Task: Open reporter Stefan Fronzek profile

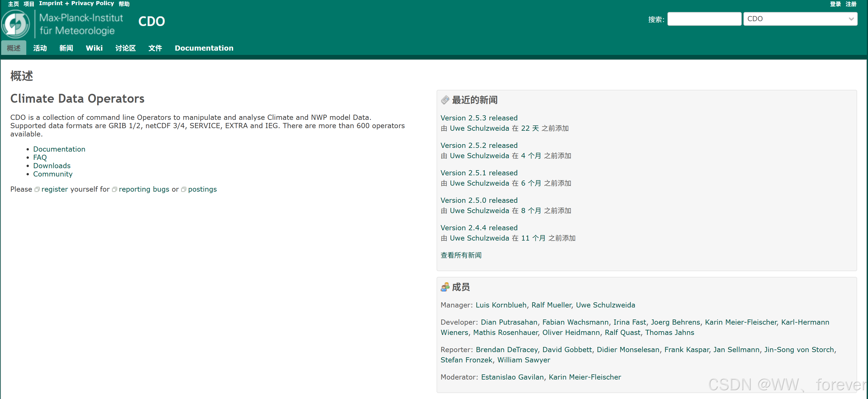Action: 466,360
